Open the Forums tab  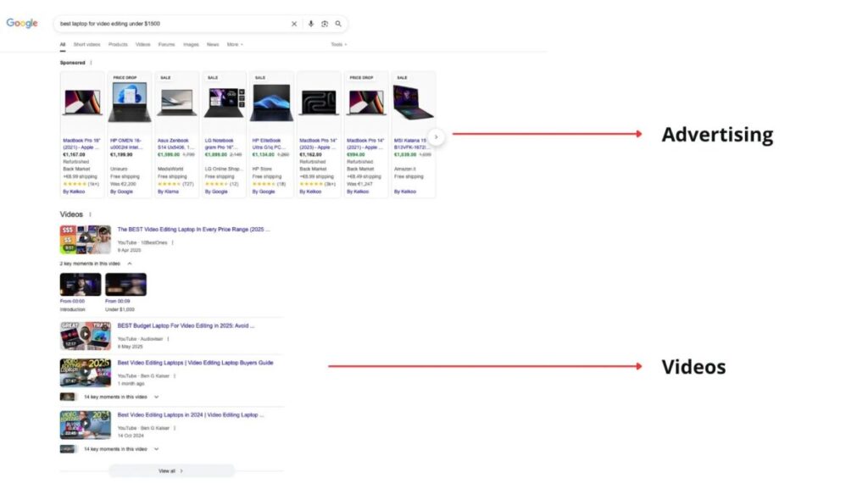point(166,44)
